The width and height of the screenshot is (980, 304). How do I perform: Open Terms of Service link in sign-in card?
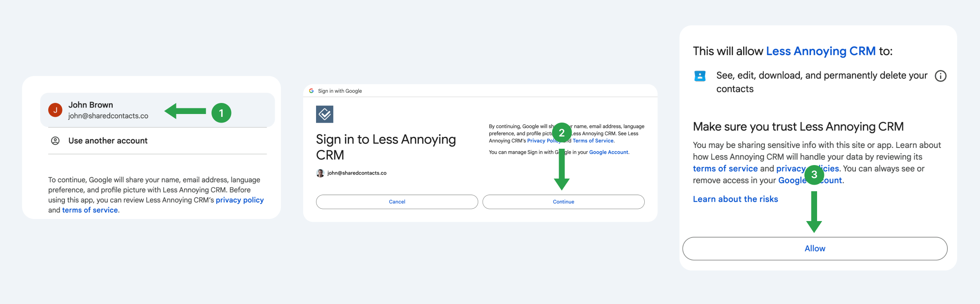click(x=593, y=141)
